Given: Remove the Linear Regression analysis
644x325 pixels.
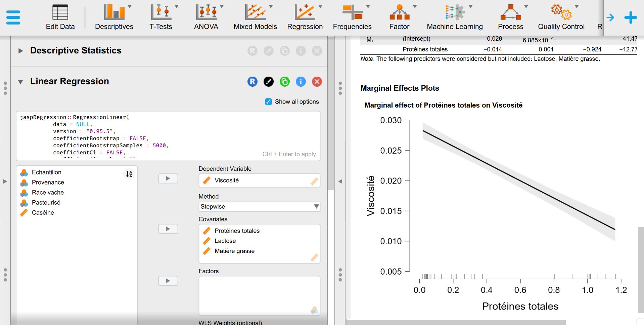Looking at the screenshot, I should click(x=317, y=82).
